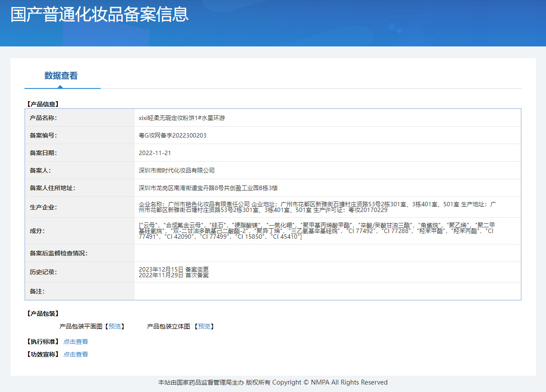Select filer name 深圳市微时代化妆品有限公司

pyautogui.click(x=177, y=170)
